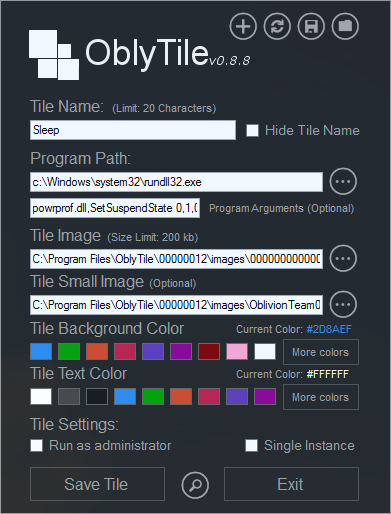Click the Exit button
The height and width of the screenshot is (514, 391).
coord(291,484)
